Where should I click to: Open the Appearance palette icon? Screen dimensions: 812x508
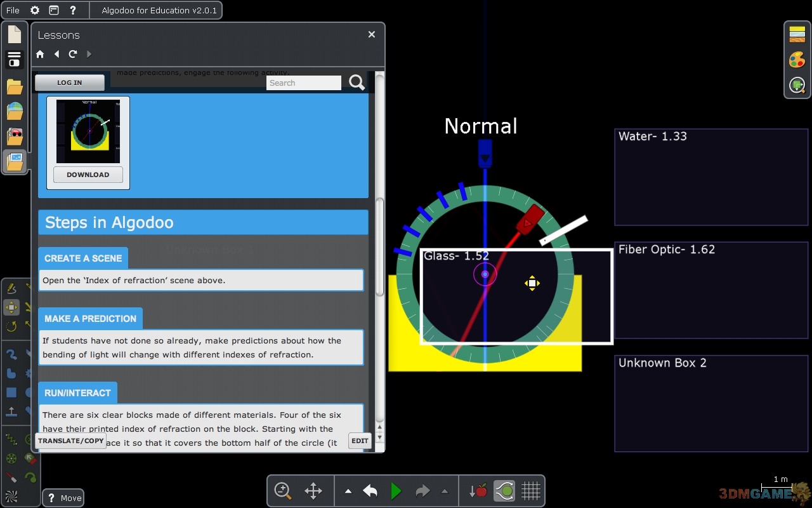[x=797, y=60]
